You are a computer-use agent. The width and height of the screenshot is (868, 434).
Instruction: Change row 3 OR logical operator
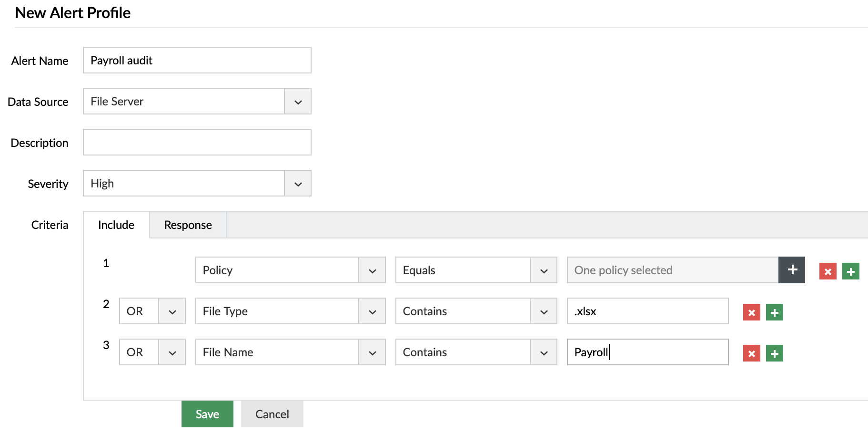(152, 352)
